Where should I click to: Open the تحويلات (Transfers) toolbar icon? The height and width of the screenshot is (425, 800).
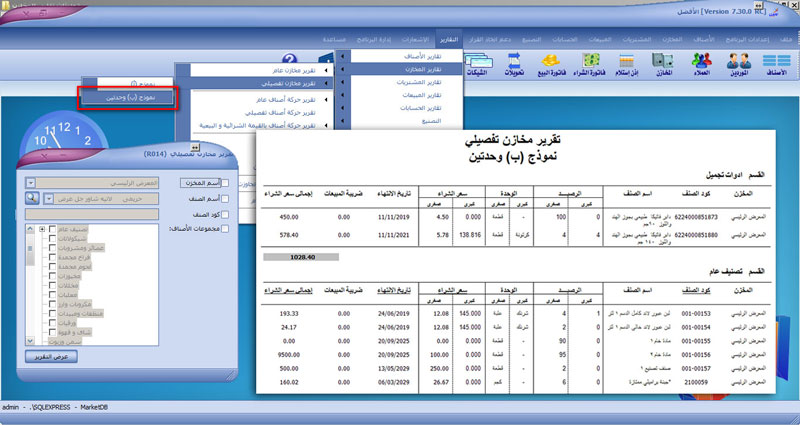[514, 65]
